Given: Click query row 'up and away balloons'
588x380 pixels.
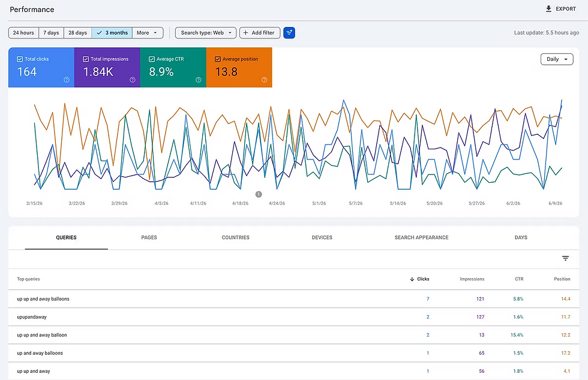Looking at the screenshot, I should 293,352.
